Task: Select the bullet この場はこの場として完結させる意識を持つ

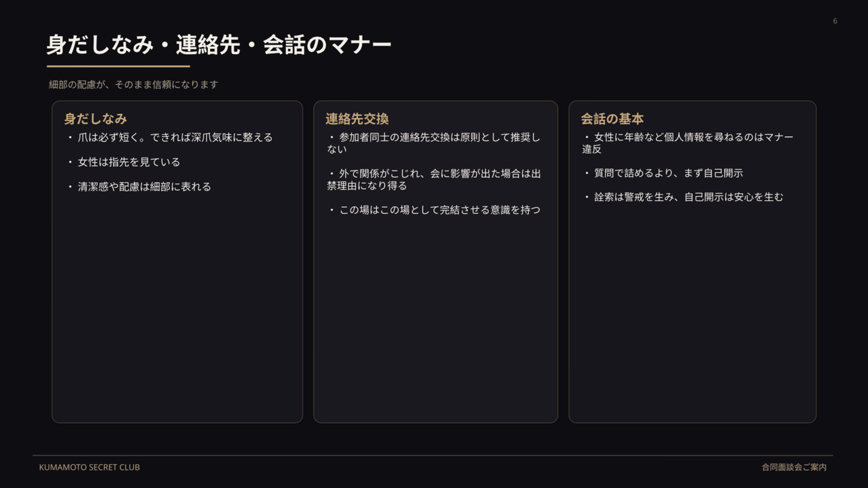Action: [x=439, y=210]
